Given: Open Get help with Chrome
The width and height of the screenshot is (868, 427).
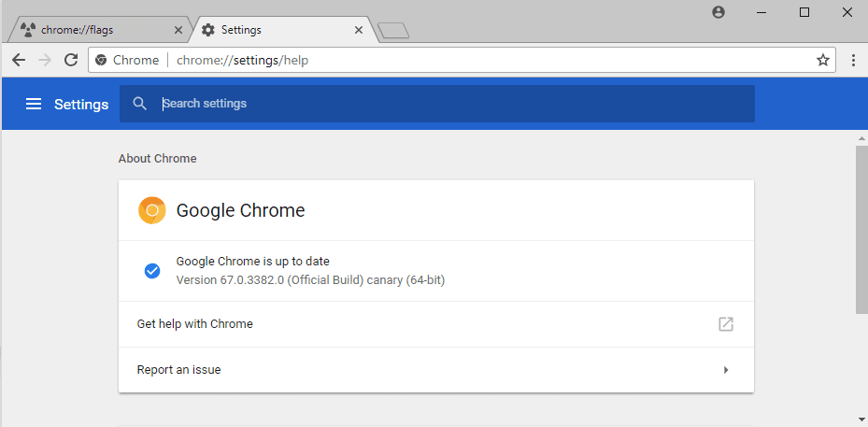Looking at the screenshot, I should point(436,324).
